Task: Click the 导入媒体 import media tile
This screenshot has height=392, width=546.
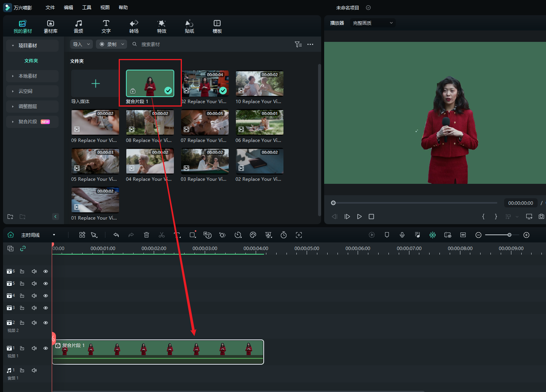Action: click(x=95, y=84)
